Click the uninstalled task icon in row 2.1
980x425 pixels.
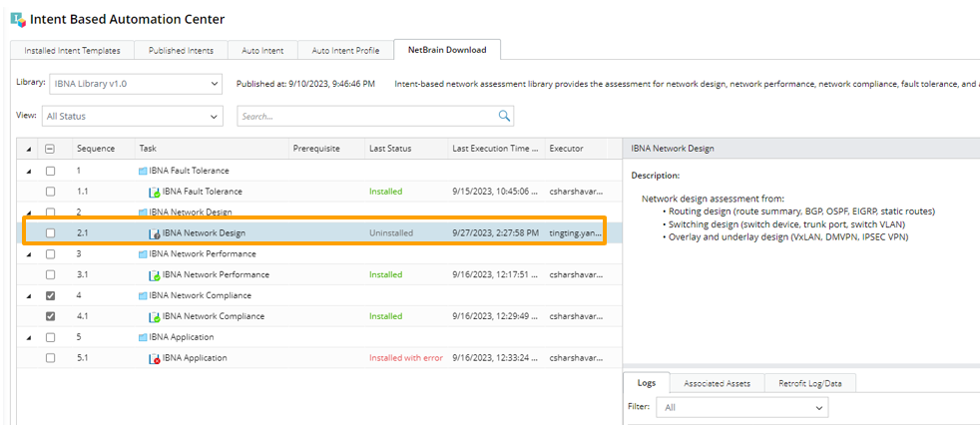155,233
